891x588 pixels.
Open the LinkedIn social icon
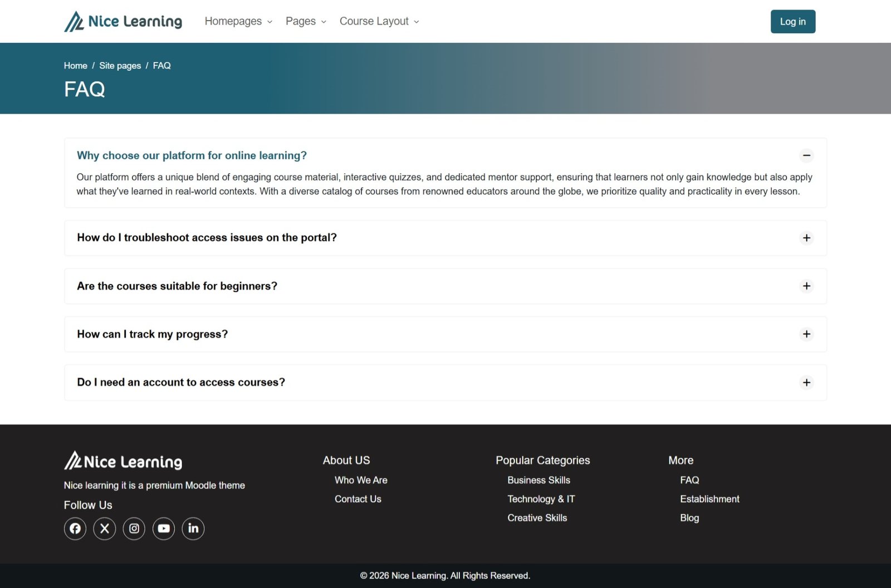tap(193, 528)
